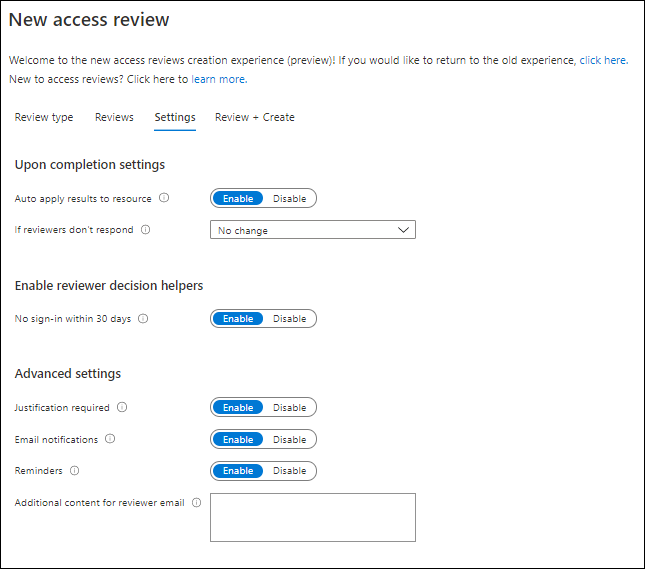The width and height of the screenshot is (645, 569).
Task: Click info icon beside If reviewers don't respond
Action: pos(145,230)
